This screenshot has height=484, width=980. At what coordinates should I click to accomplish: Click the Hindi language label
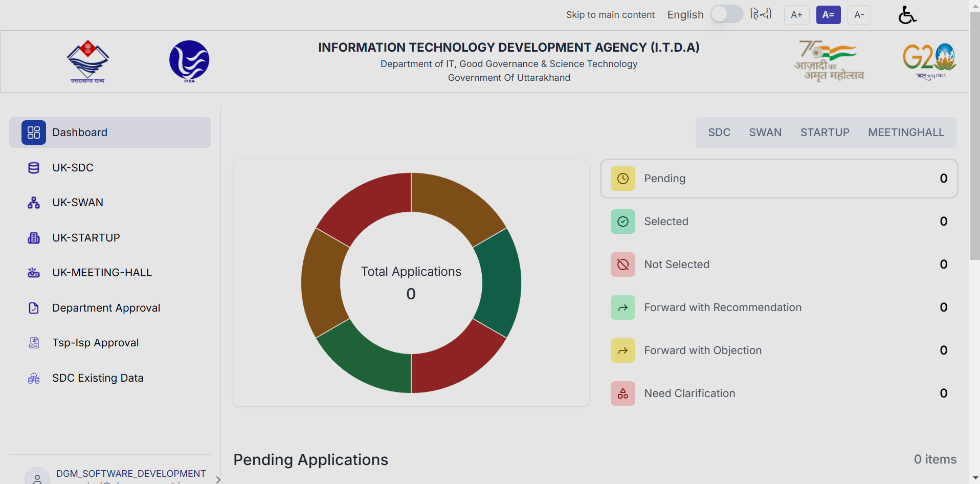(x=761, y=14)
